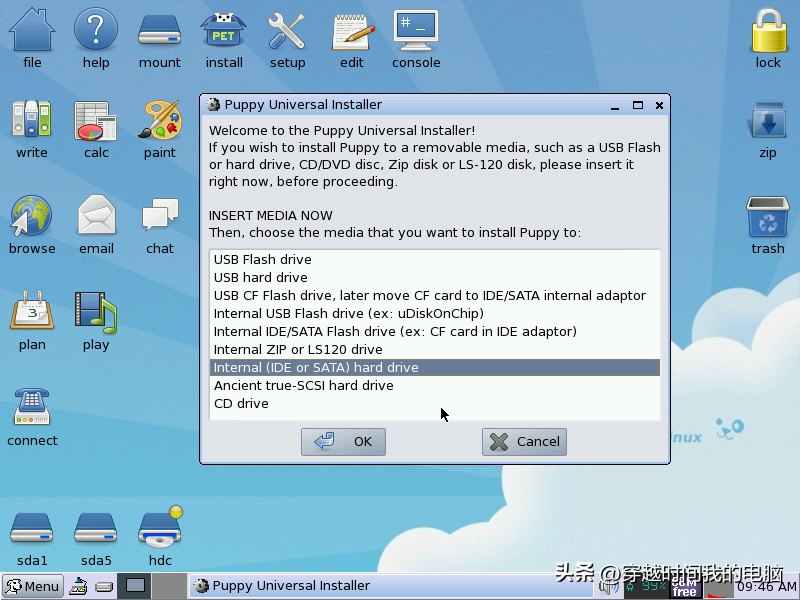The width and height of the screenshot is (800, 600).
Task: Click the installer title bar window icon
Action: [x=213, y=105]
